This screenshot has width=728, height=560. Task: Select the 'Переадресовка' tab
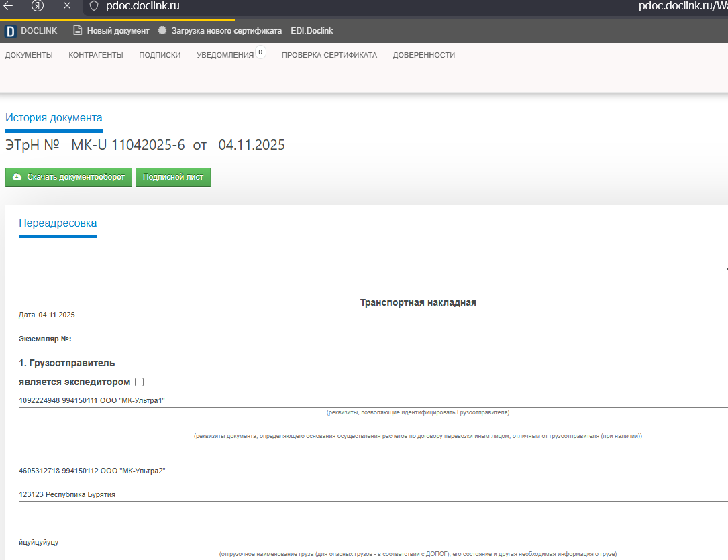tap(58, 223)
